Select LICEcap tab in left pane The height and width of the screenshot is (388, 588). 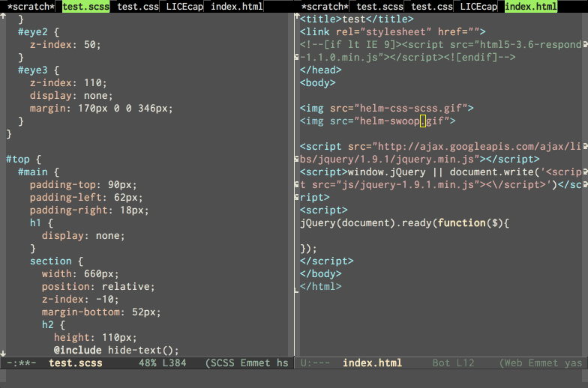coord(184,7)
